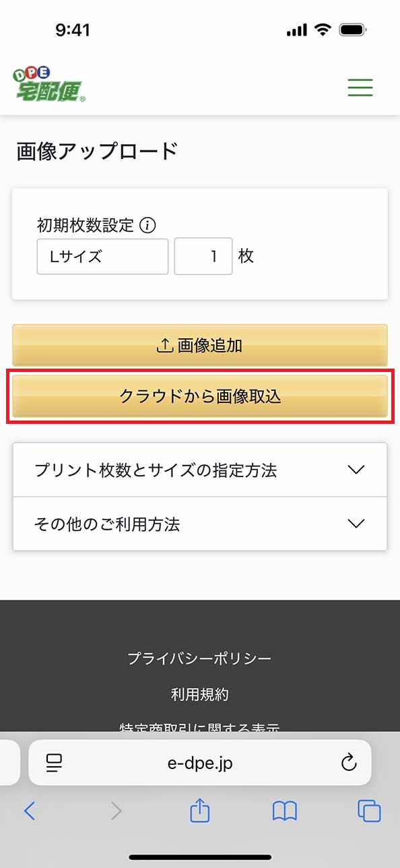The width and height of the screenshot is (400, 868).
Task: Open Safari tabs overview icon
Action: pos(369,811)
